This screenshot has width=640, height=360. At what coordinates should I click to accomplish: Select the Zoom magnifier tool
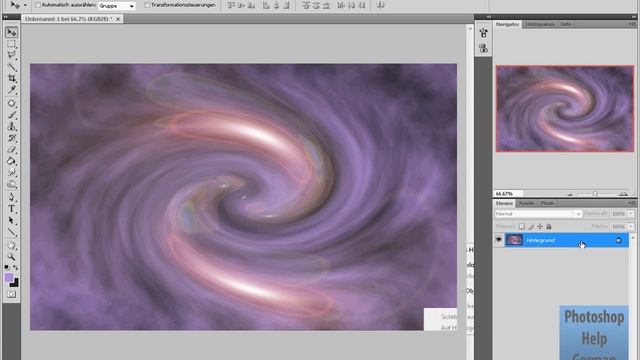tap(11, 257)
